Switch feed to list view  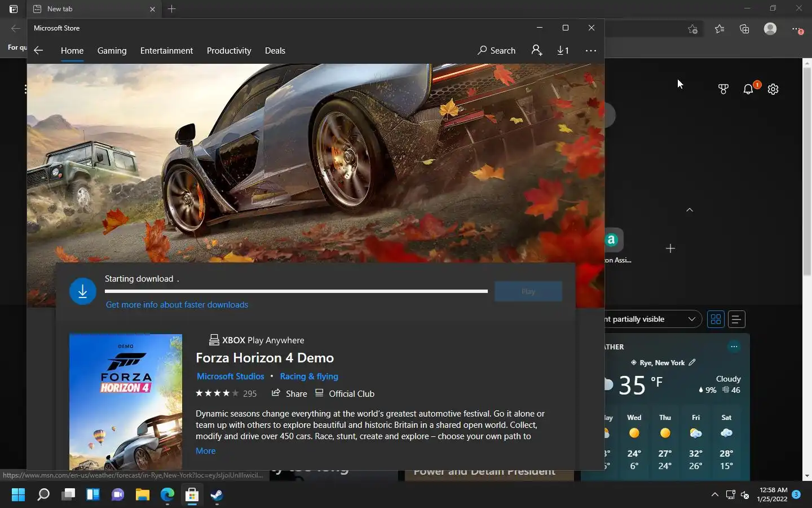pos(736,319)
